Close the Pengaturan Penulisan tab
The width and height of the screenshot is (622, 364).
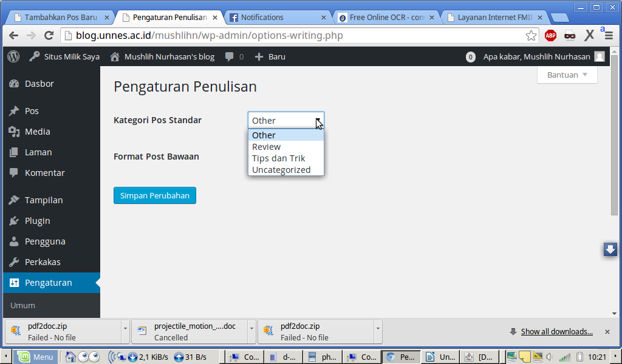pos(215,18)
